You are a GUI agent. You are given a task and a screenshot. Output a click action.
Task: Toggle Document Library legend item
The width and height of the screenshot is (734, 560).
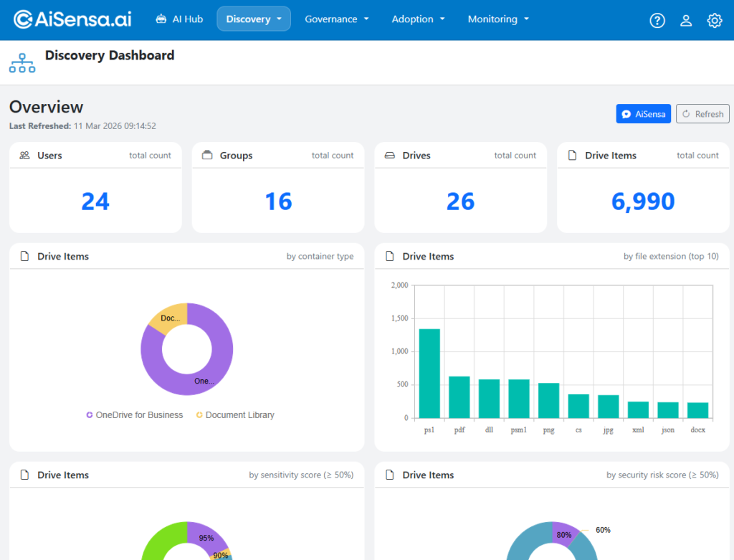pyautogui.click(x=234, y=415)
